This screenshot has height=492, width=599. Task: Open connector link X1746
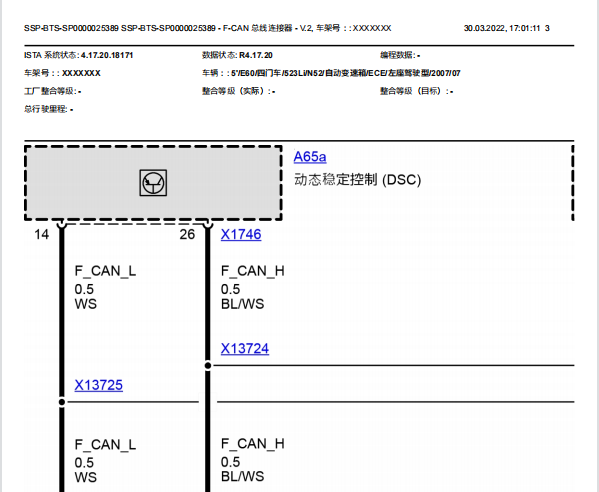(x=241, y=234)
